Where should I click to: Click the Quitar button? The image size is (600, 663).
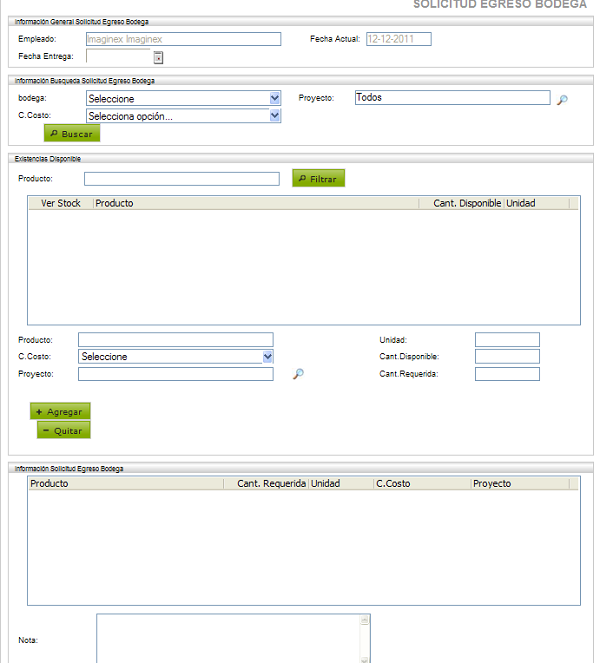coord(63,430)
